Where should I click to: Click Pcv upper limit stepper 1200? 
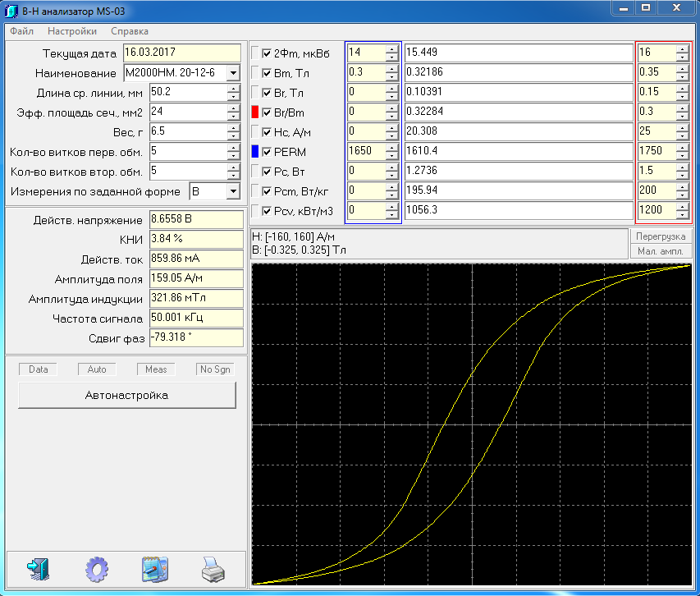pyautogui.click(x=683, y=211)
